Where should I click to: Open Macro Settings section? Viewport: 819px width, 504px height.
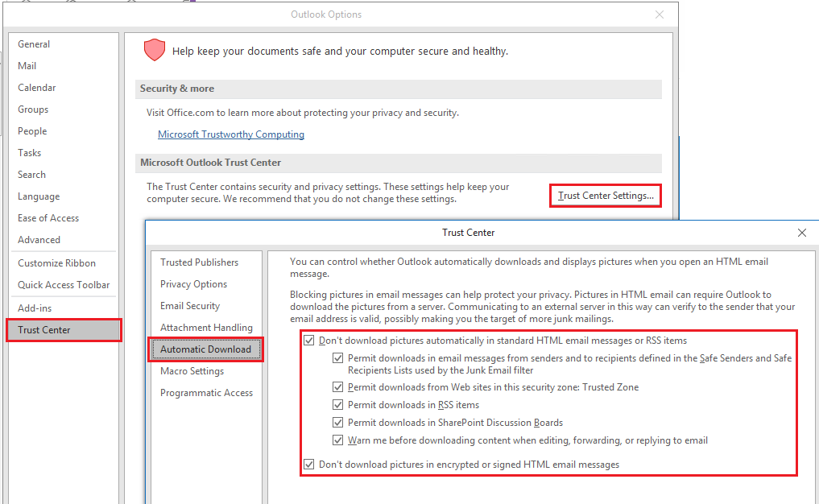[x=192, y=371]
